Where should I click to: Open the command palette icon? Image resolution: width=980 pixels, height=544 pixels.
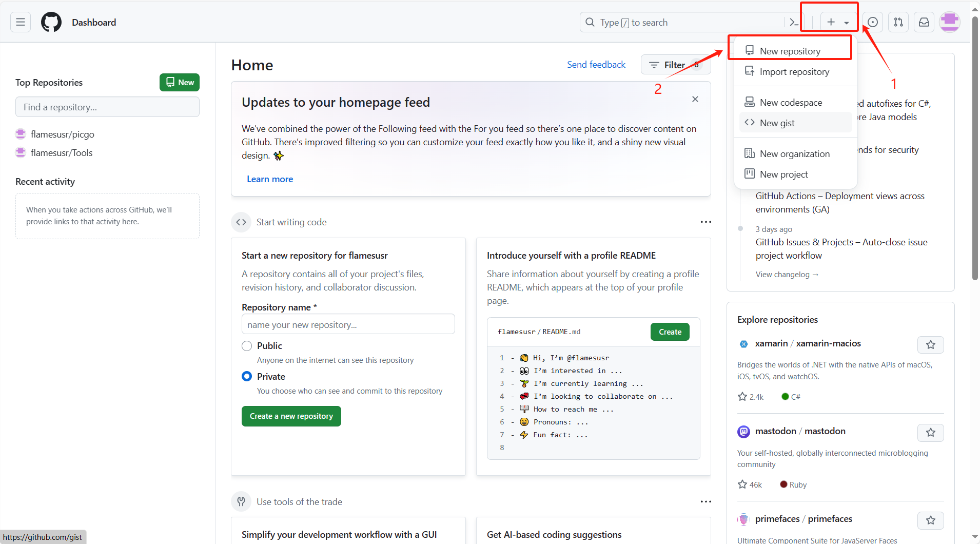pos(794,22)
